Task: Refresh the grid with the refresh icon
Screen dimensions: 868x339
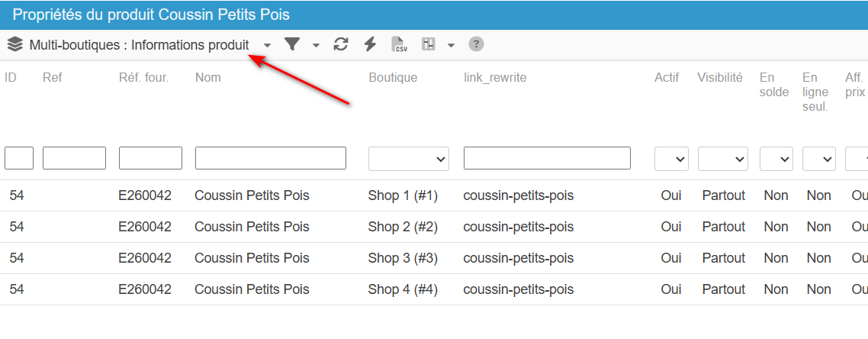Action: pos(340,45)
